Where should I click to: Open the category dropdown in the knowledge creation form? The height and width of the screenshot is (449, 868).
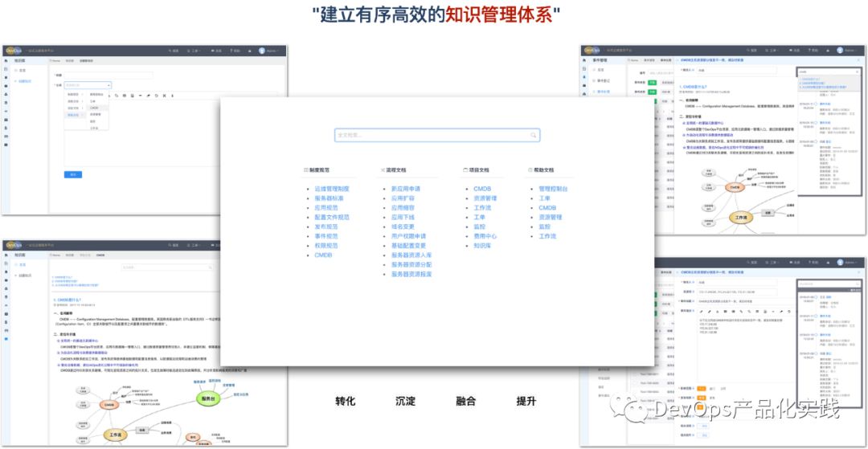pyautogui.click(x=88, y=85)
